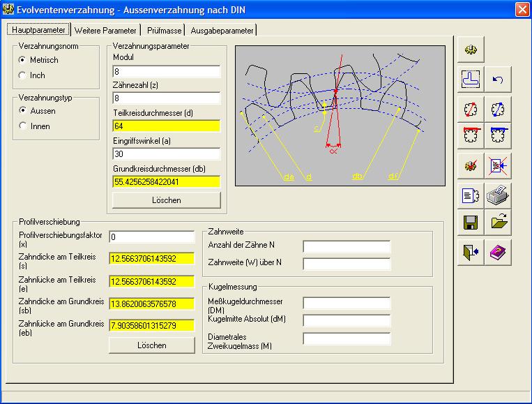The image size is (532, 404).
Task: Click the Anzahl der Zähne N field
Action: click(x=347, y=246)
